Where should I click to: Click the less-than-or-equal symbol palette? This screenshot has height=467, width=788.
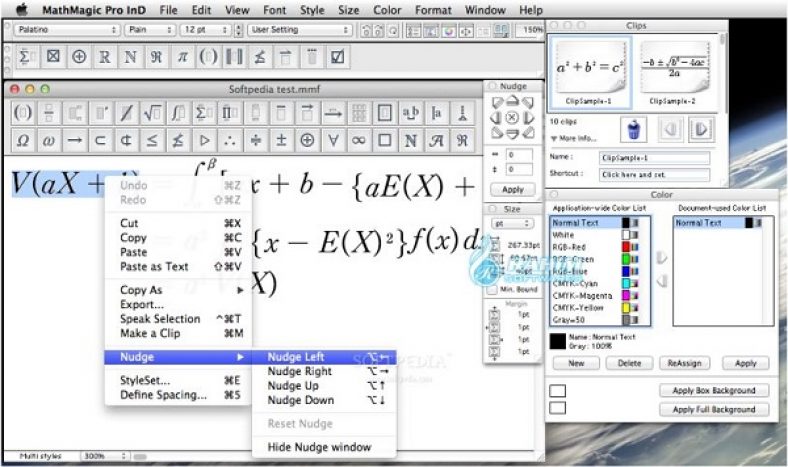coord(152,140)
